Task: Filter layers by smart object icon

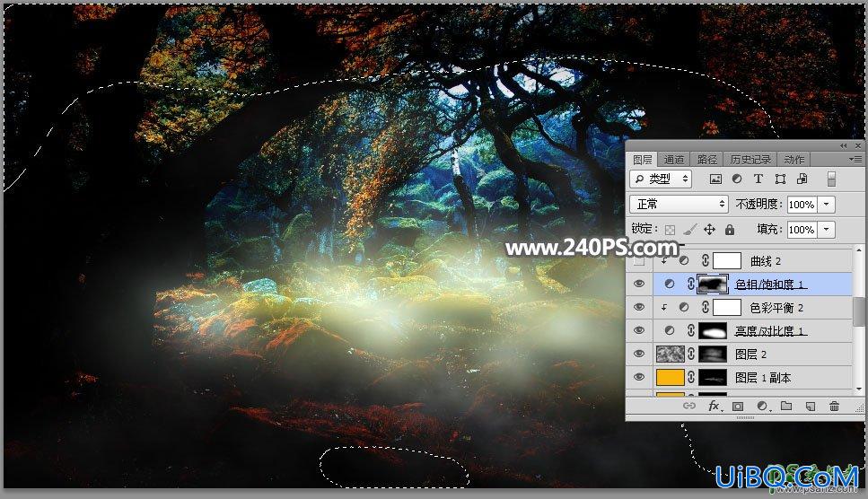Action: point(802,179)
